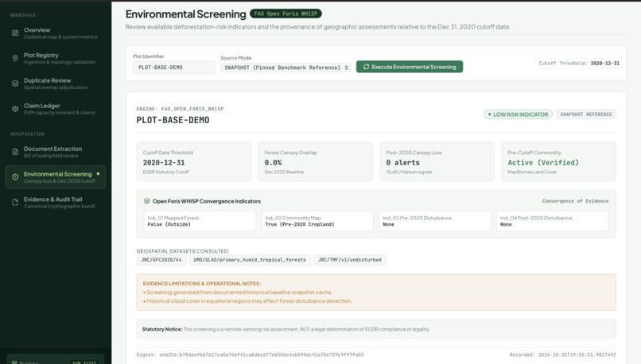Select the Snapshot Reference badge
The height and width of the screenshot is (364, 641).
point(586,114)
